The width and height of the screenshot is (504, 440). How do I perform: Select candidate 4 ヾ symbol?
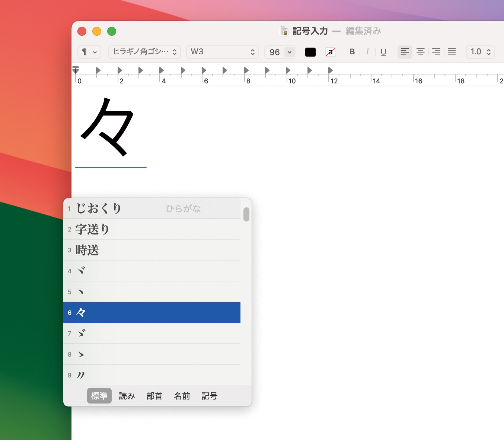(x=152, y=271)
